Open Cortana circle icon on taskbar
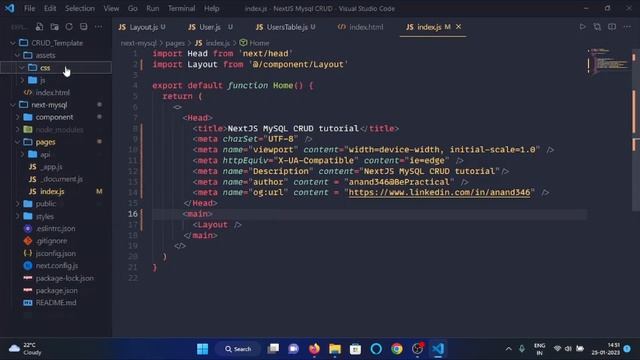 pos(376,349)
